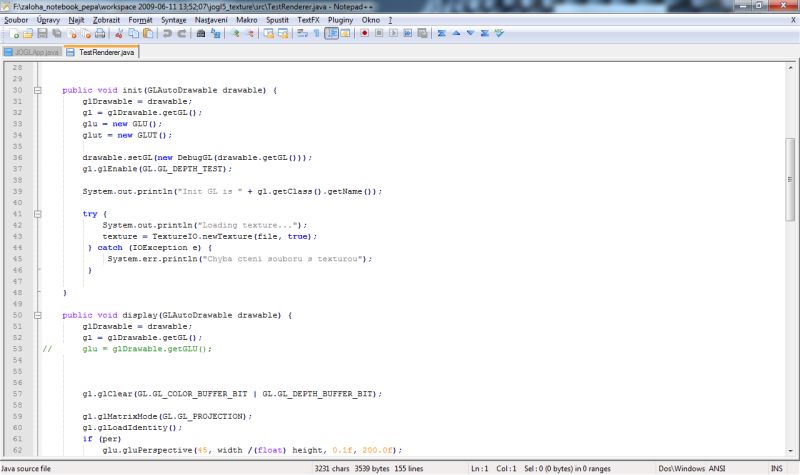Click the Close document toolbar icon
This screenshot has height=475, width=800.
tap(71, 33)
